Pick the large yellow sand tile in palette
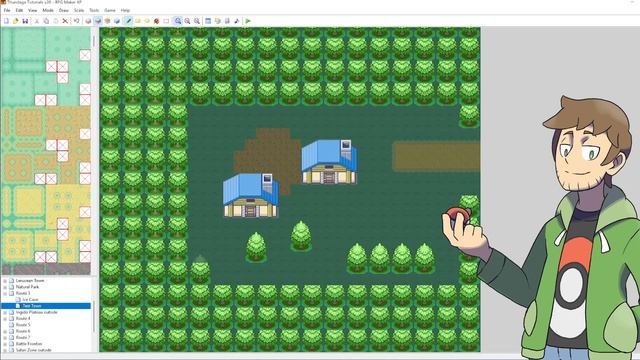The image size is (640, 360). click(29, 201)
